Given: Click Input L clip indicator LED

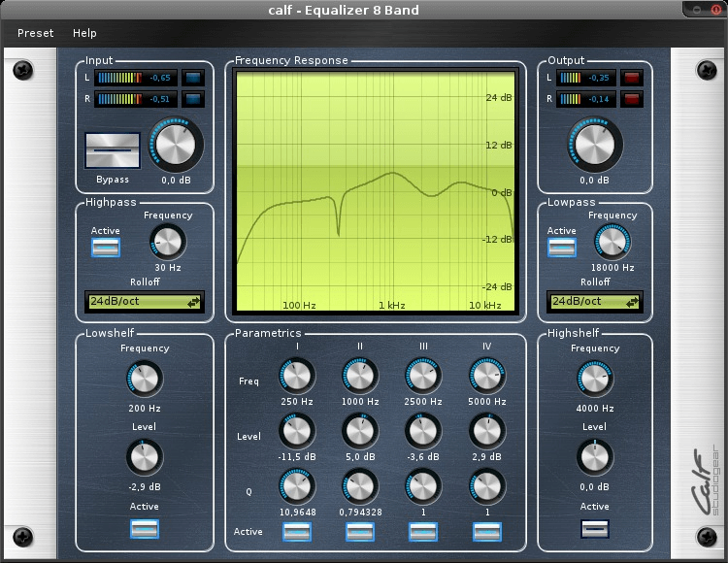Looking at the screenshot, I should click(193, 78).
